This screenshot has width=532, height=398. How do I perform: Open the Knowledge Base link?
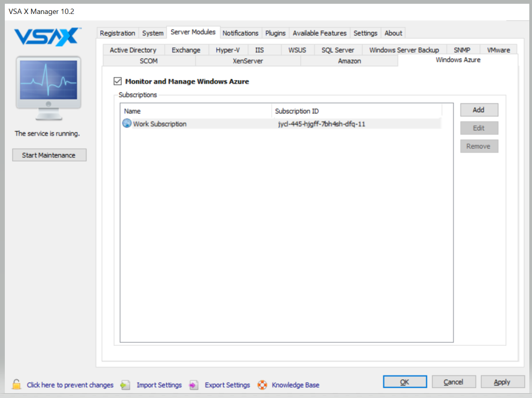click(295, 385)
